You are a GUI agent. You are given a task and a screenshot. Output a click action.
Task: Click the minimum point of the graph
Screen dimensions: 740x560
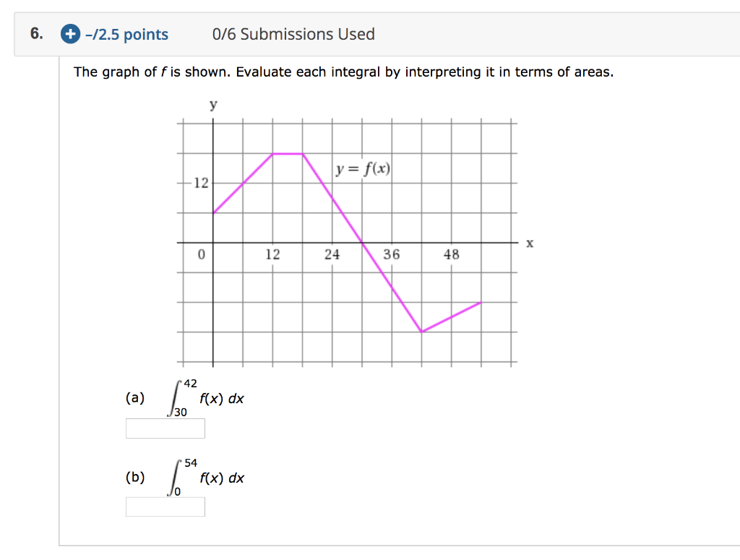pos(421,331)
